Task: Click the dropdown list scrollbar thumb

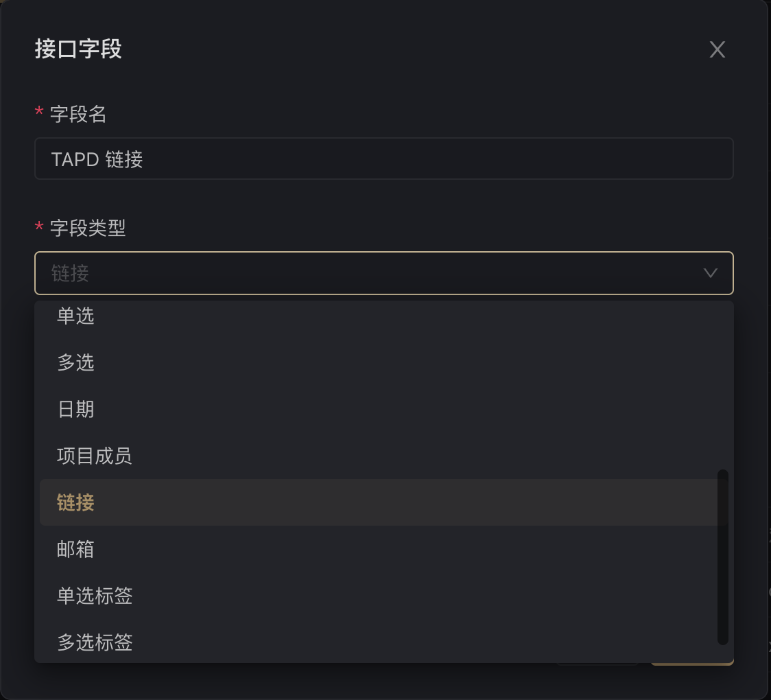Action: tap(722, 556)
